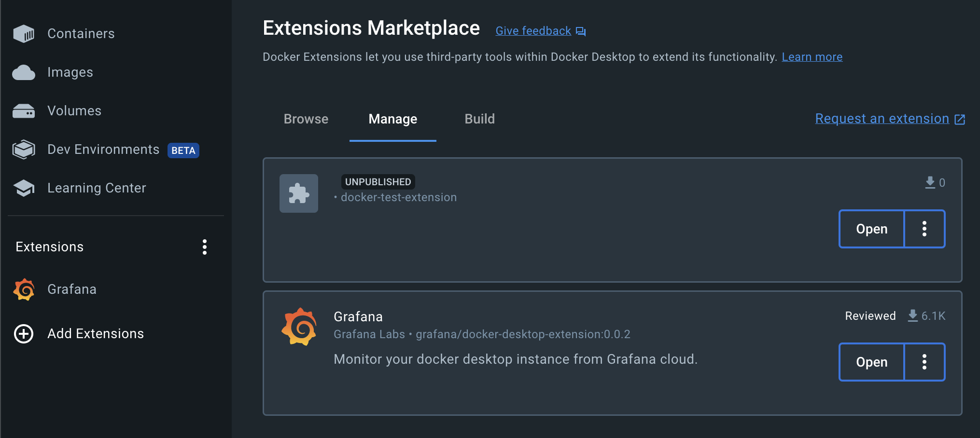This screenshot has height=438, width=980.
Task: Click the Containers icon in sidebar
Action: point(24,34)
